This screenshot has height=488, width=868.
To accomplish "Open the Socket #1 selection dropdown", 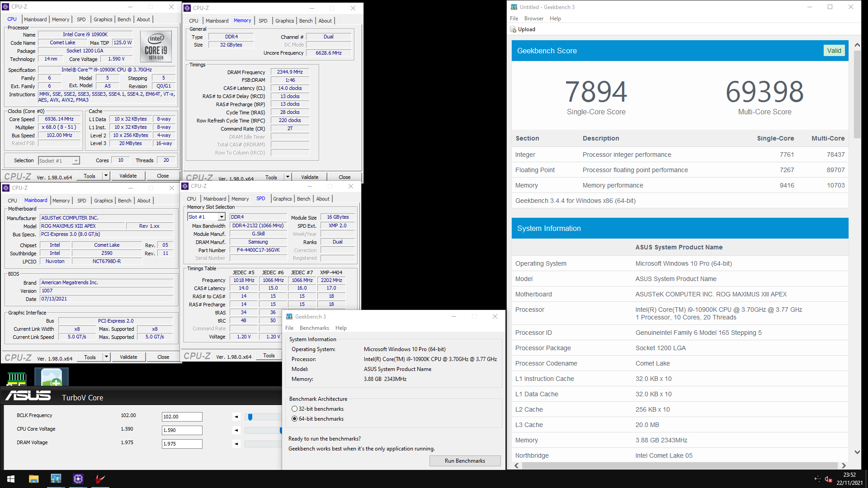I will [76, 161].
